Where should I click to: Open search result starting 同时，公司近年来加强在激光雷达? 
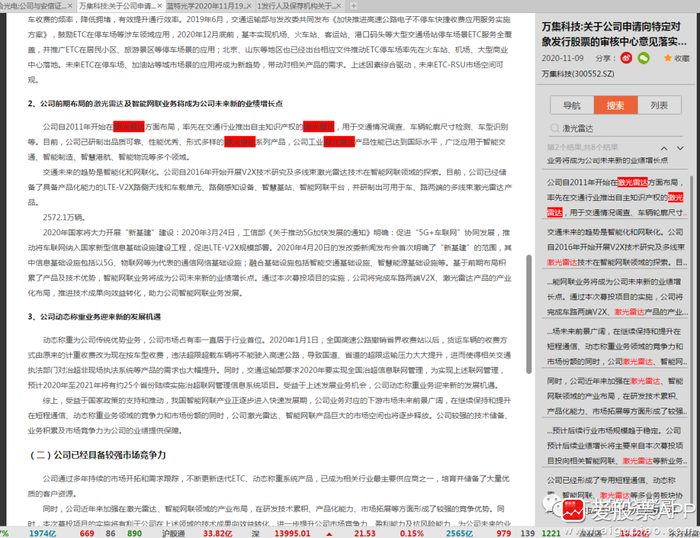(x=615, y=396)
